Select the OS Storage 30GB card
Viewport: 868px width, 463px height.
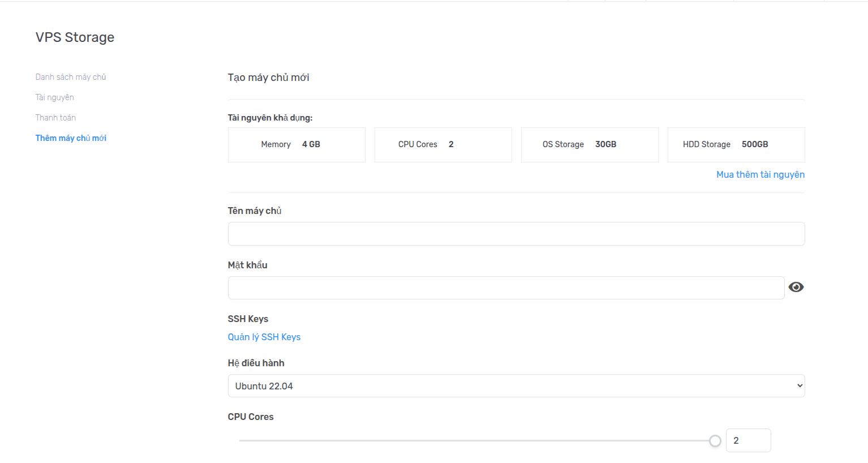pyautogui.click(x=590, y=145)
